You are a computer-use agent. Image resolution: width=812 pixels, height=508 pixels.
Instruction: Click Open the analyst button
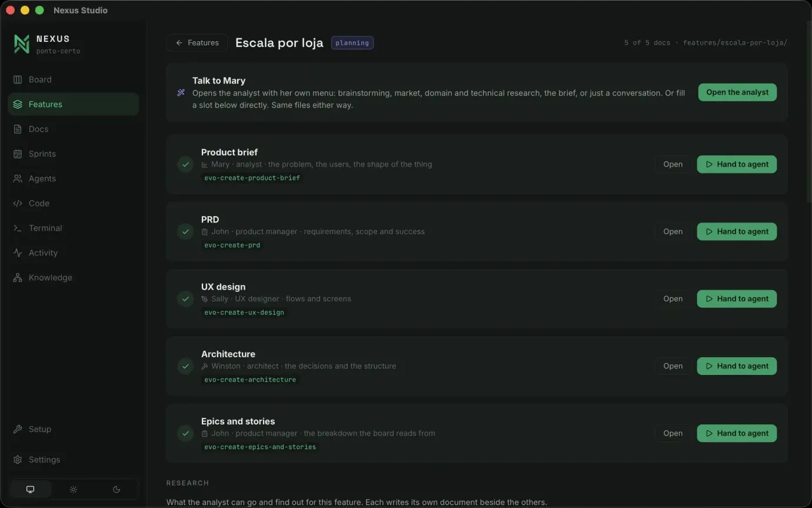click(x=737, y=92)
